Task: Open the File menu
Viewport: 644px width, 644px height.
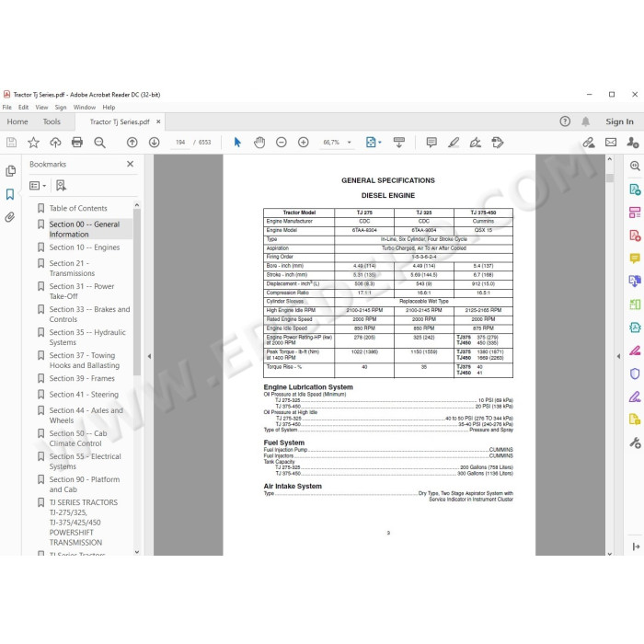Action: click(x=7, y=108)
